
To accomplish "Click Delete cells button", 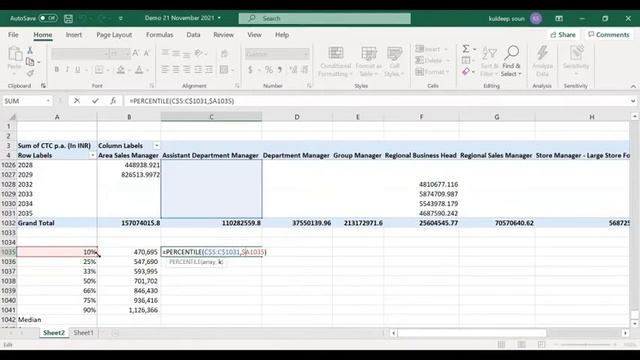I will 432,60.
